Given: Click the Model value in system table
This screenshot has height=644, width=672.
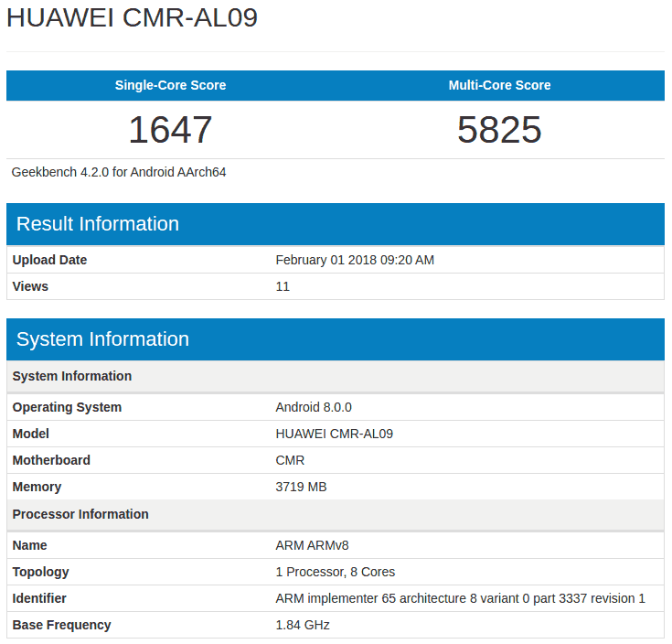Looking at the screenshot, I should tap(334, 434).
